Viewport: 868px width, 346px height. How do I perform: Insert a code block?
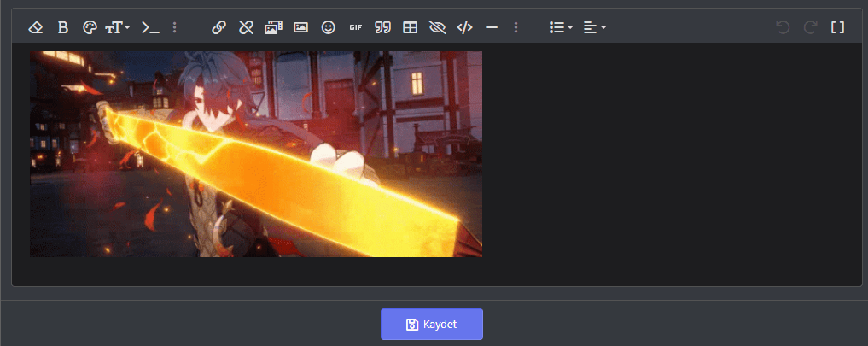pos(464,27)
